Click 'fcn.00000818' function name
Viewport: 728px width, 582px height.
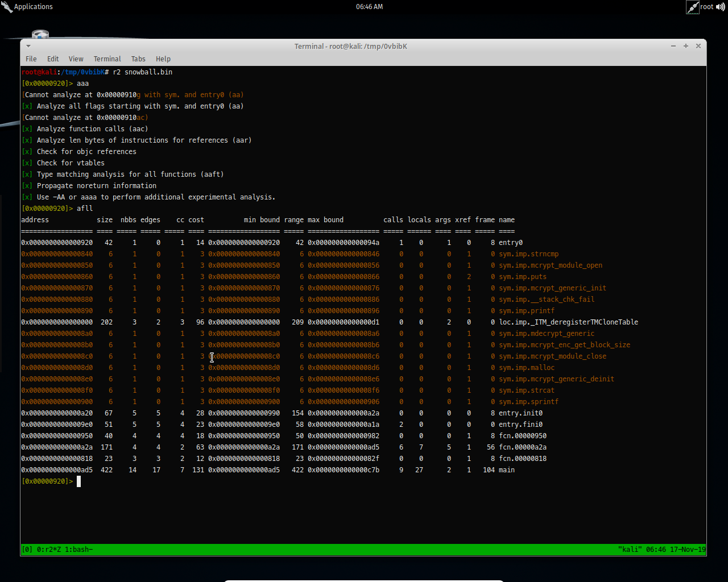pyautogui.click(x=523, y=459)
